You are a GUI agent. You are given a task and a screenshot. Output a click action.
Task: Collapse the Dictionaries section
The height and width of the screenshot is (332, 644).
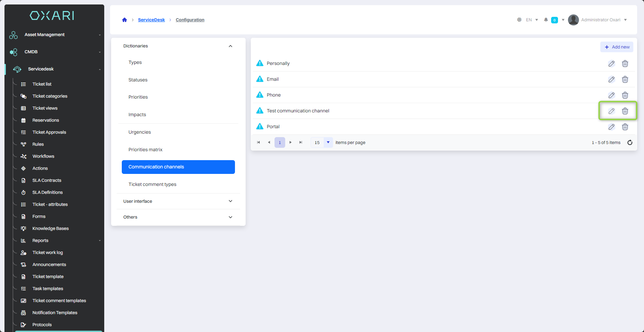(230, 46)
